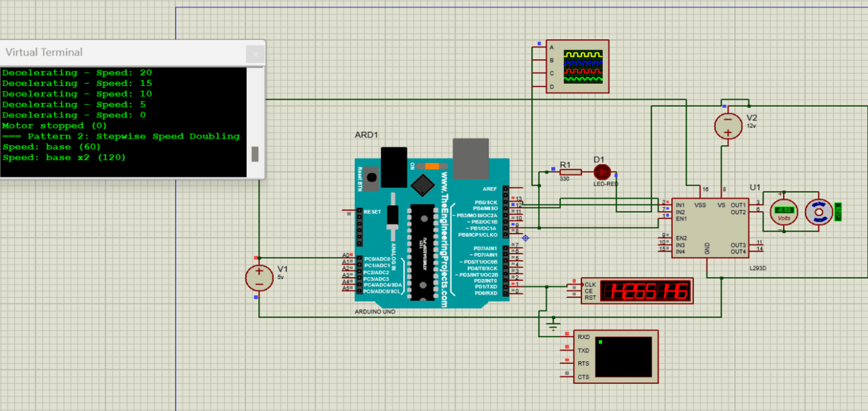Click the L293D label text
Image resolution: width=868 pixels, height=411 pixels.
757,267
